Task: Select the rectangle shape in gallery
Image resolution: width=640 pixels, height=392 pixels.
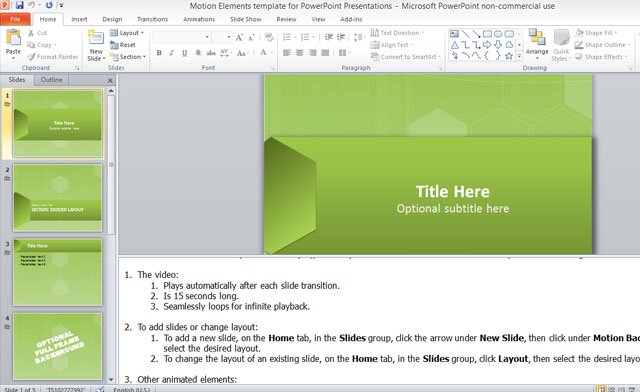Action: click(x=487, y=34)
